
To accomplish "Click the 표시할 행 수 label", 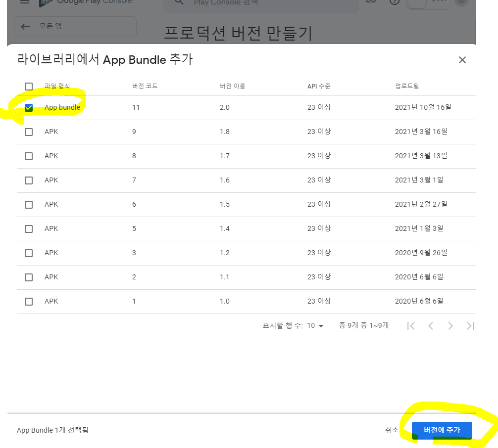I will (283, 325).
